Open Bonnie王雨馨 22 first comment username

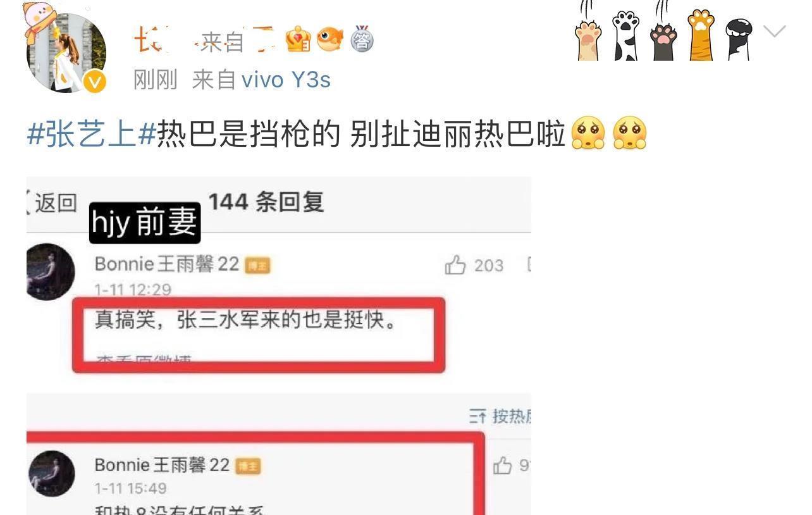(167, 264)
